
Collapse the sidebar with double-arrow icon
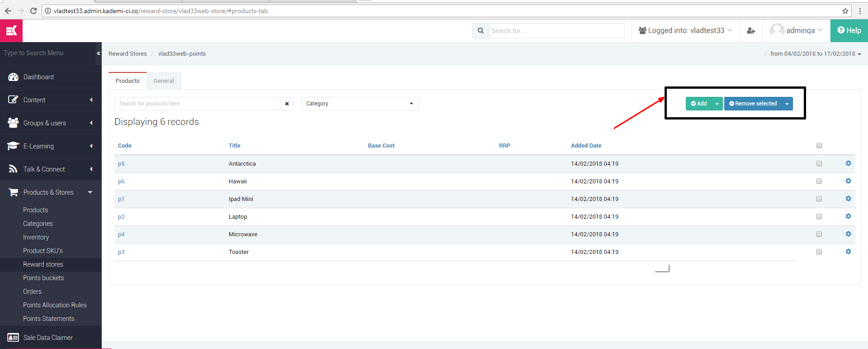pyautogui.click(x=98, y=53)
